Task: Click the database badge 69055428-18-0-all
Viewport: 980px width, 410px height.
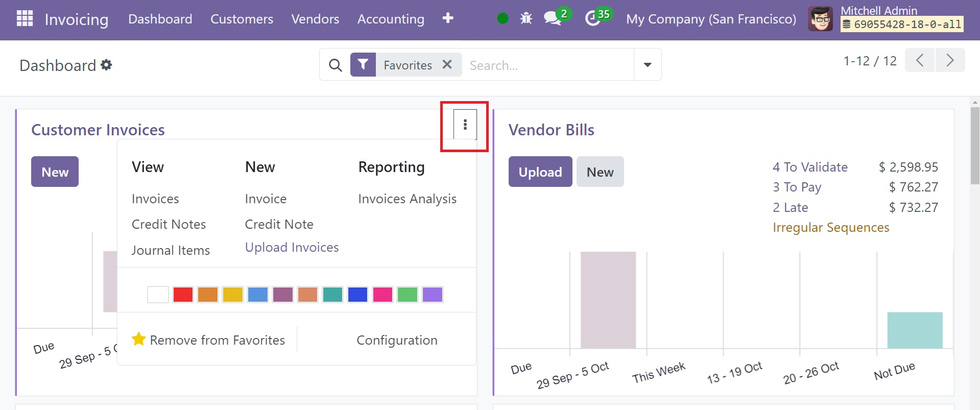Action: [x=902, y=24]
